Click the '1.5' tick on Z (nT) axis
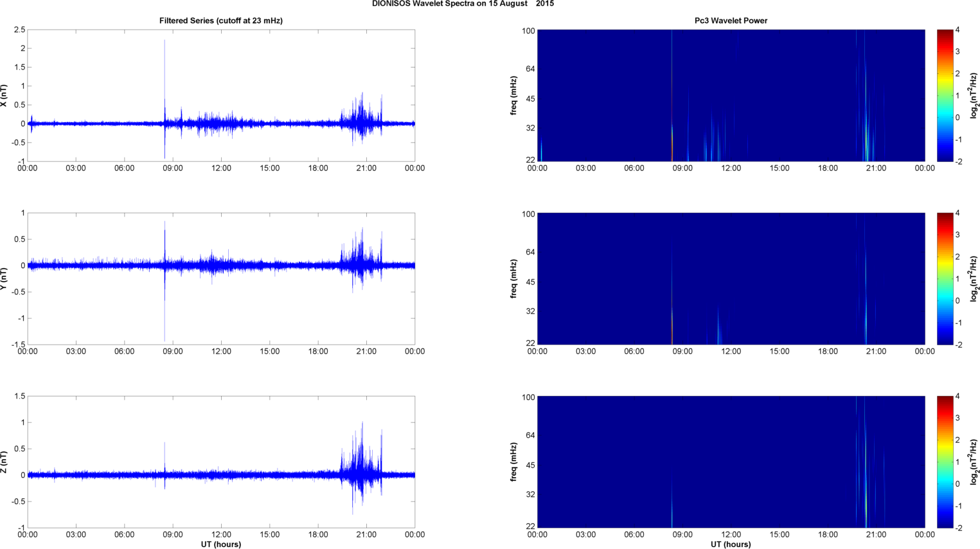Screen dimensions: 980x549 19,396
